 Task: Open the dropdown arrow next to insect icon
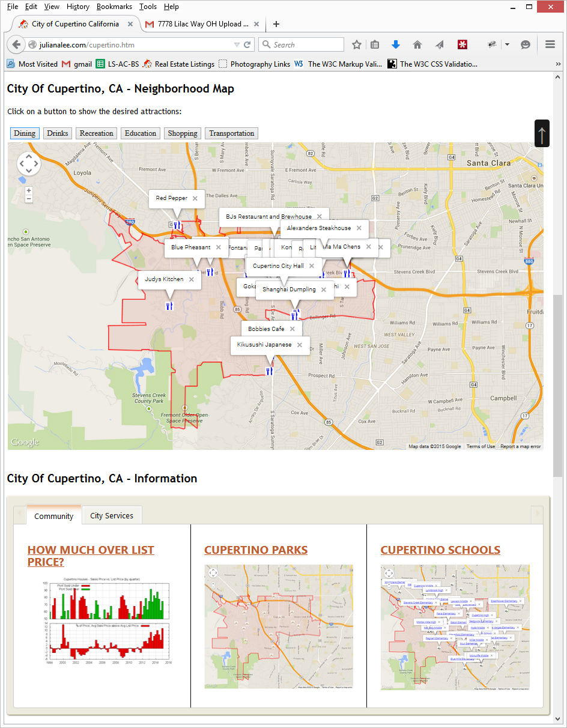pos(507,44)
